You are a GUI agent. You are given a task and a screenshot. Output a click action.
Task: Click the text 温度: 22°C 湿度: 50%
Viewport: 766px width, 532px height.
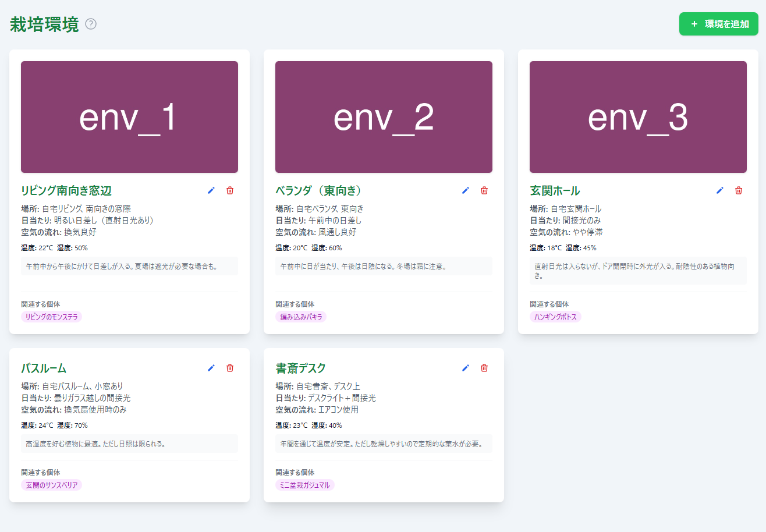[54, 247]
